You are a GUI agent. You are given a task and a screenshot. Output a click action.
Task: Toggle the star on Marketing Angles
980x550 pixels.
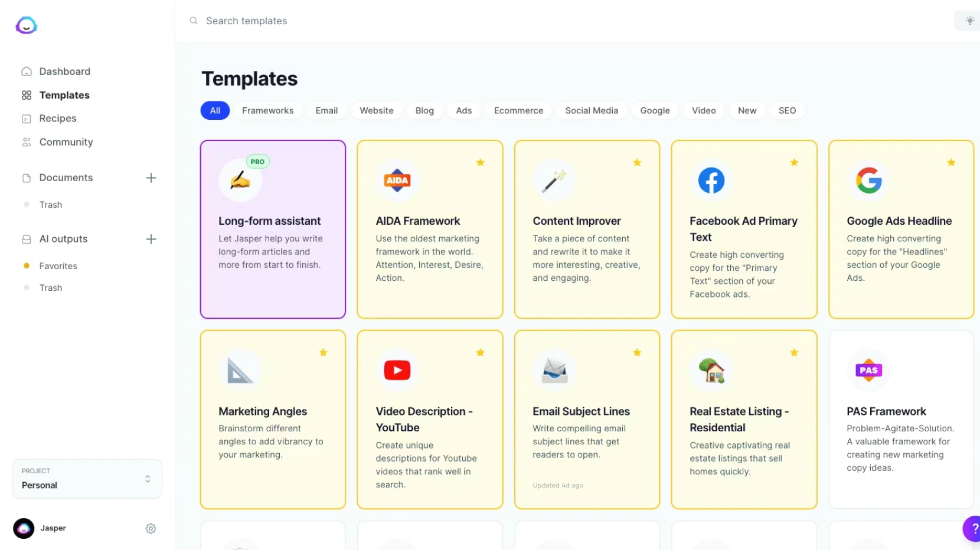[323, 352]
